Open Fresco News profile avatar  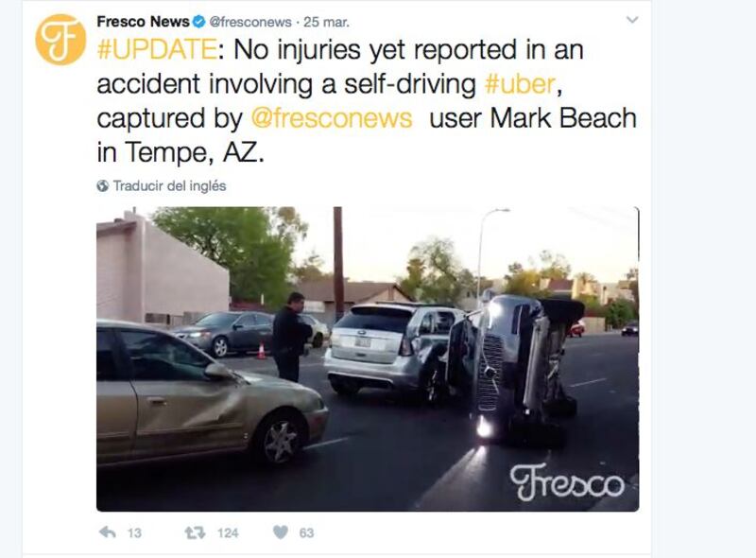tap(60, 40)
